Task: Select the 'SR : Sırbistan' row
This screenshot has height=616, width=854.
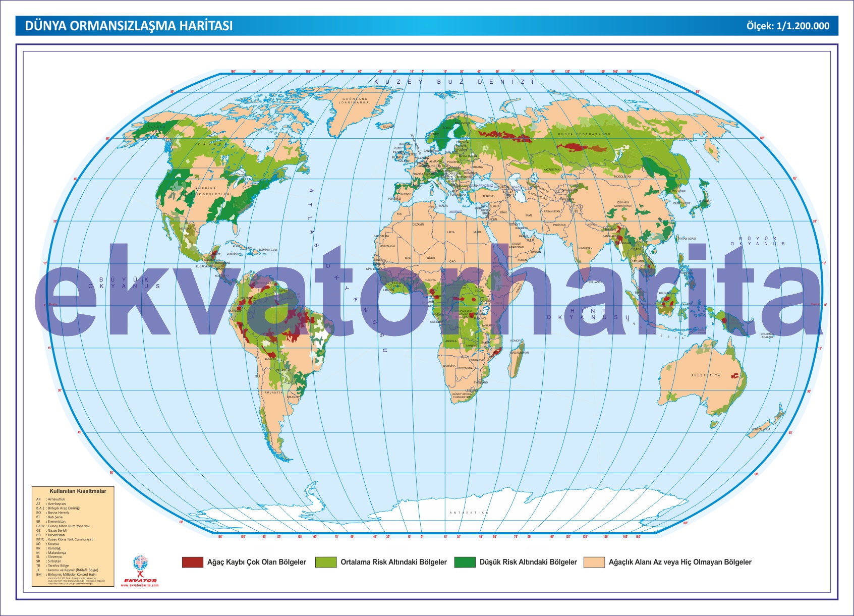Action: coord(48,561)
